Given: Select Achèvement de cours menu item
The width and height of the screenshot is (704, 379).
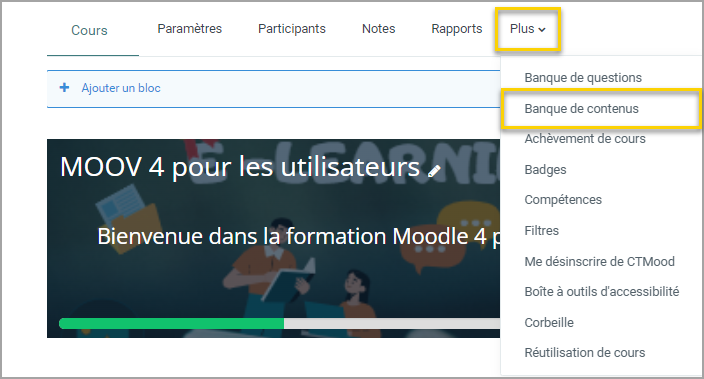Looking at the screenshot, I should pyautogui.click(x=585, y=139).
